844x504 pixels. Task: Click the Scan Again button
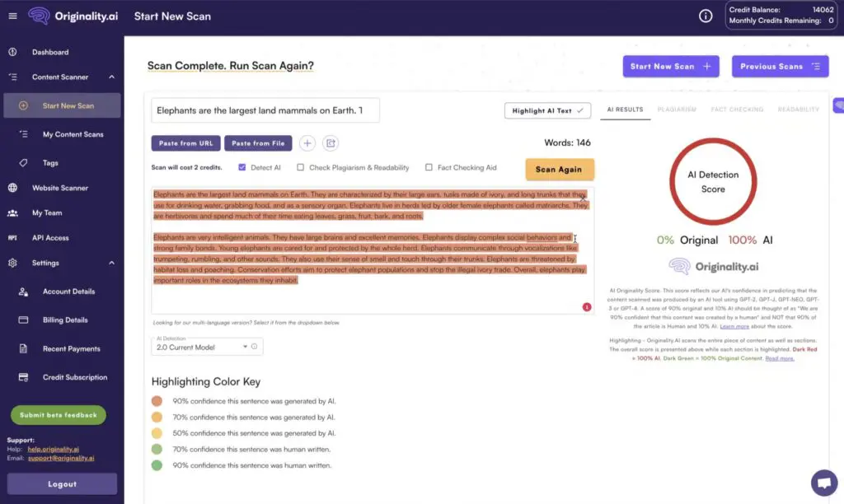(x=560, y=169)
